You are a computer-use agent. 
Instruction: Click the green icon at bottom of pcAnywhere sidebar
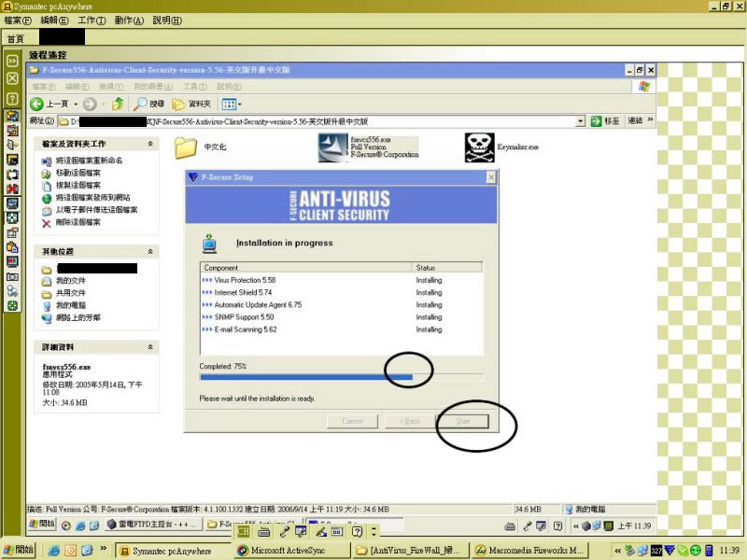pos(12,306)
